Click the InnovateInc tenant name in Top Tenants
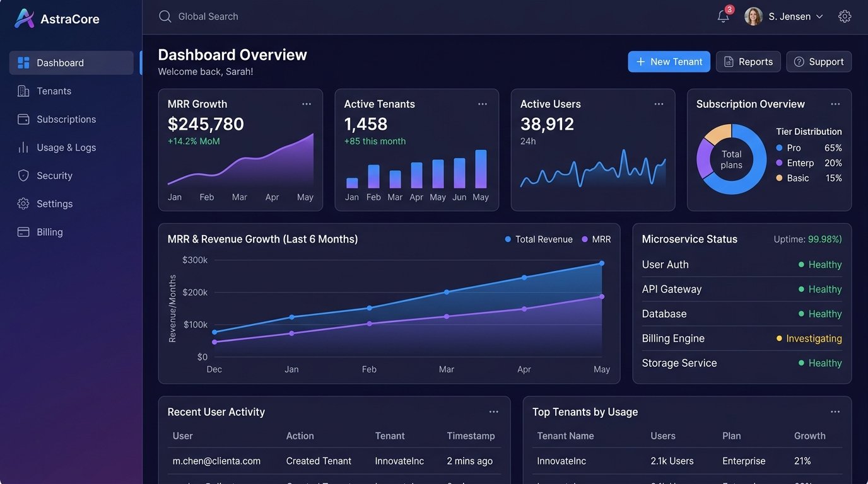This screenshot has width=868, height=484. (x=561, y=461)
